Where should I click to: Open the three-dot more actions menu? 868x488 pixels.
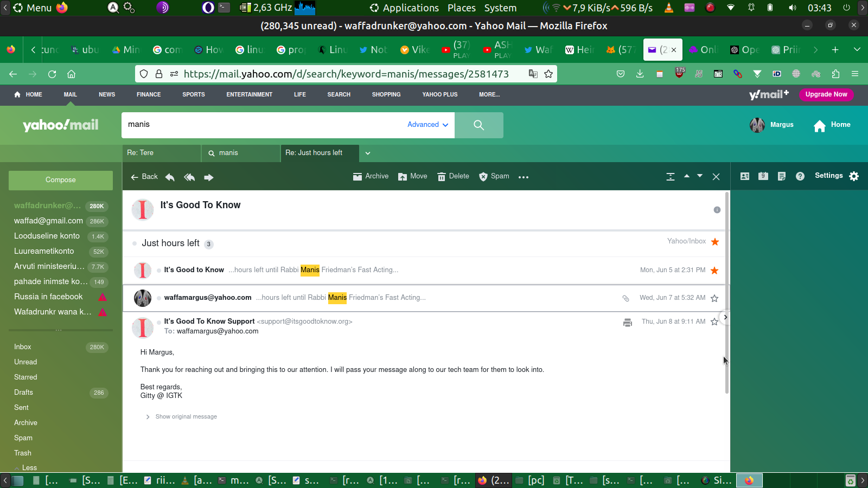tap(524, 177)
